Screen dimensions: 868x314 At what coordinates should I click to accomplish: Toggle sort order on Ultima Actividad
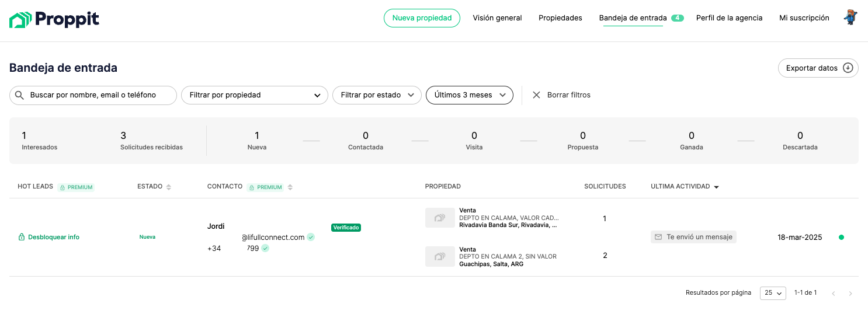[717, 187]
